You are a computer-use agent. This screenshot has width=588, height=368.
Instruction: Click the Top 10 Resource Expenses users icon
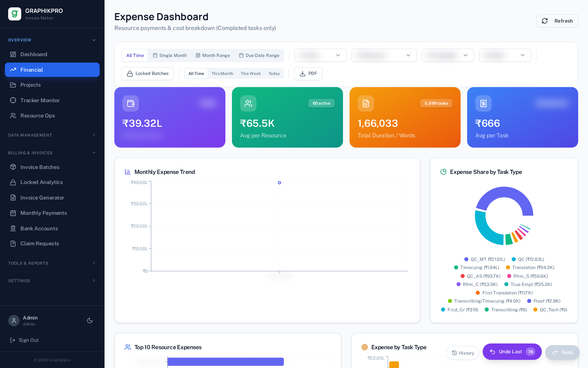coord(128,347)
